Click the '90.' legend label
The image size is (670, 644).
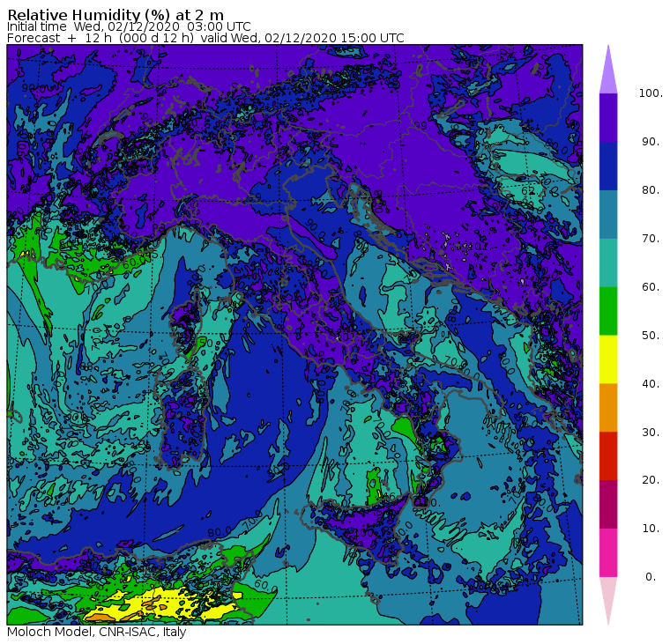coord(651,141)
